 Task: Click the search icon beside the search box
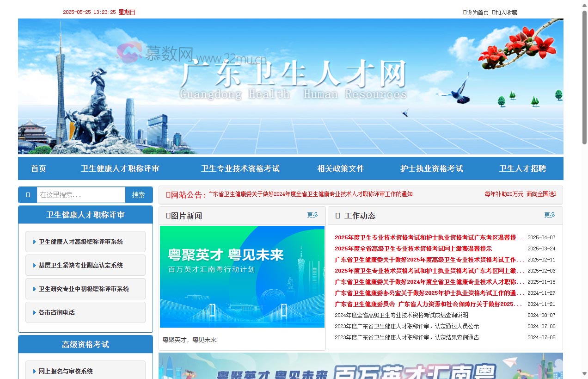[28, 194]
